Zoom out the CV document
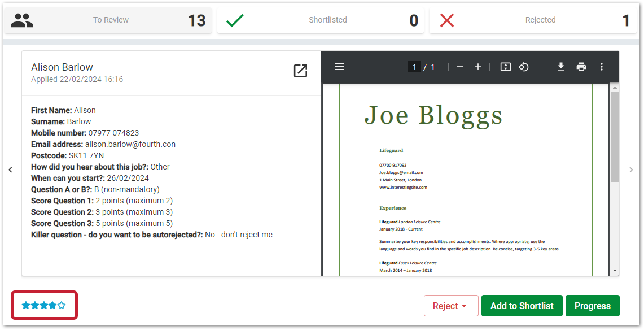Screen dimensions: 644x330 (x=460, y=67)
